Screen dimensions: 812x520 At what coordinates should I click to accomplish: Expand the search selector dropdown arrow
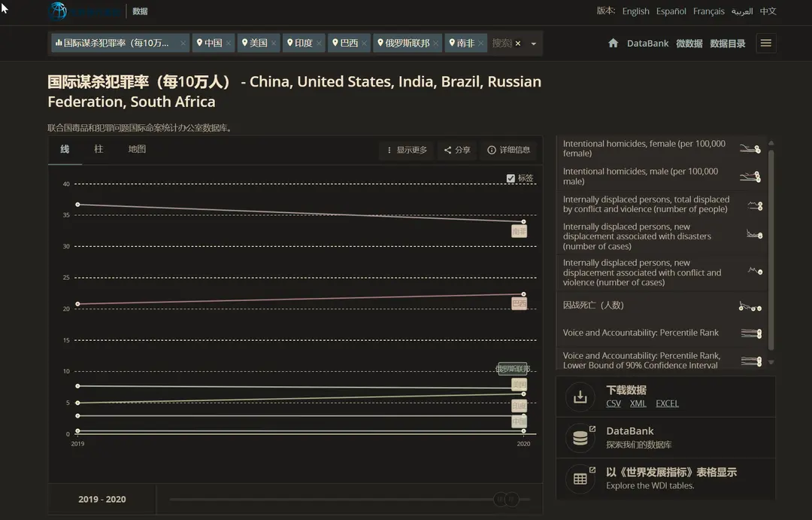(534, 44)
